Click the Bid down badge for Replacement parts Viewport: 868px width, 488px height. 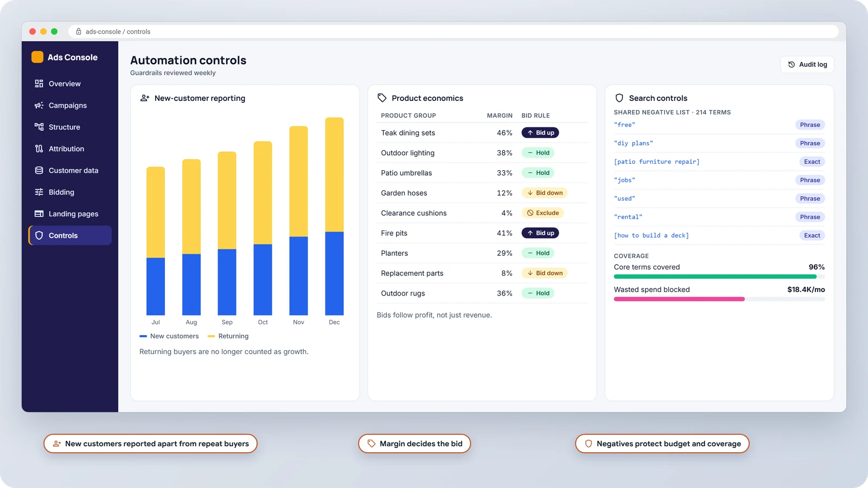tap(545, 273)
